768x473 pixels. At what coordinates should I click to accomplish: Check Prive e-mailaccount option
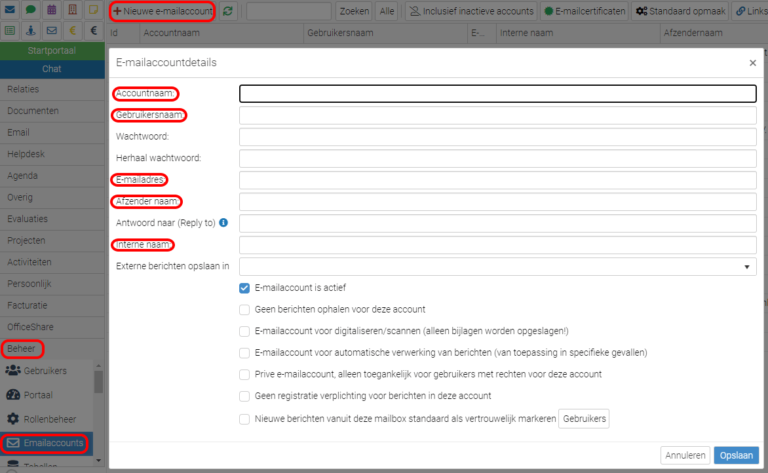click(x=244, y=374)
